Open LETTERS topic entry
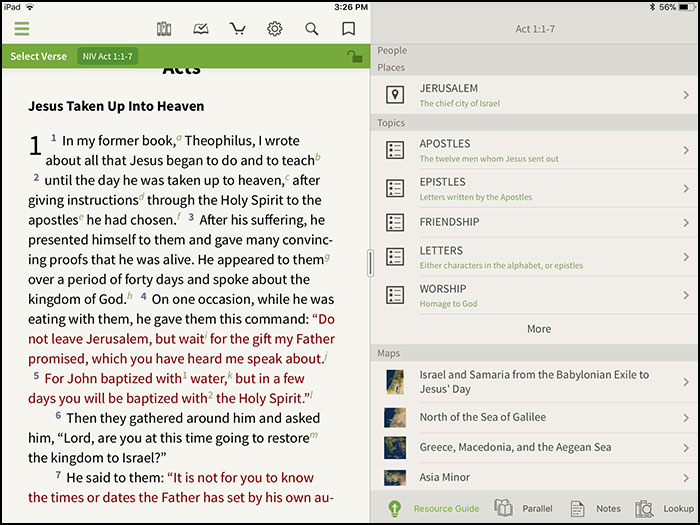 point(535,257)
